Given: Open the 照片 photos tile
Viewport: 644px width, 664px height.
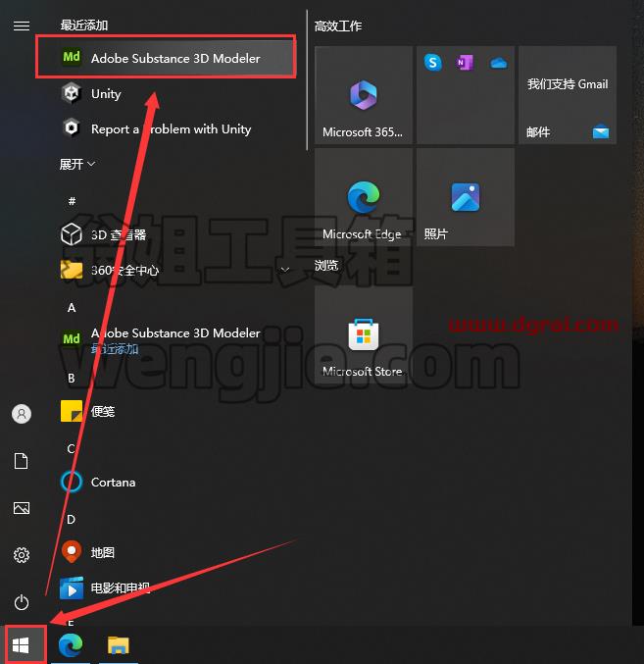Looking at the screenshot, I should pyautogui.click(x=466, y=197).
